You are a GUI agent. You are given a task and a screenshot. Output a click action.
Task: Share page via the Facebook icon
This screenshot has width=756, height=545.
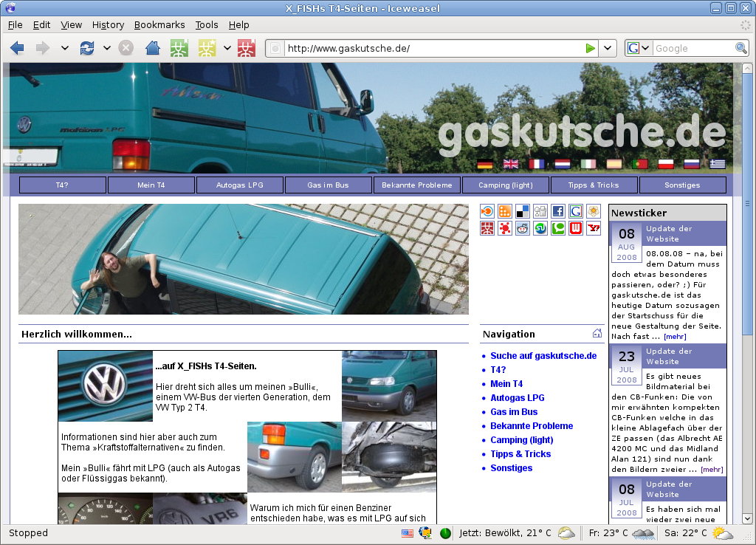(x=558, y=211)
